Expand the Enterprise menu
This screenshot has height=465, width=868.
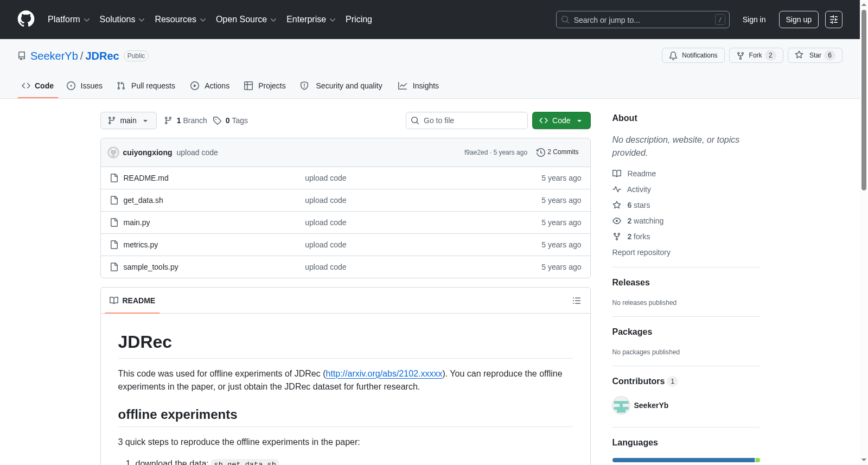click(311, 20)
